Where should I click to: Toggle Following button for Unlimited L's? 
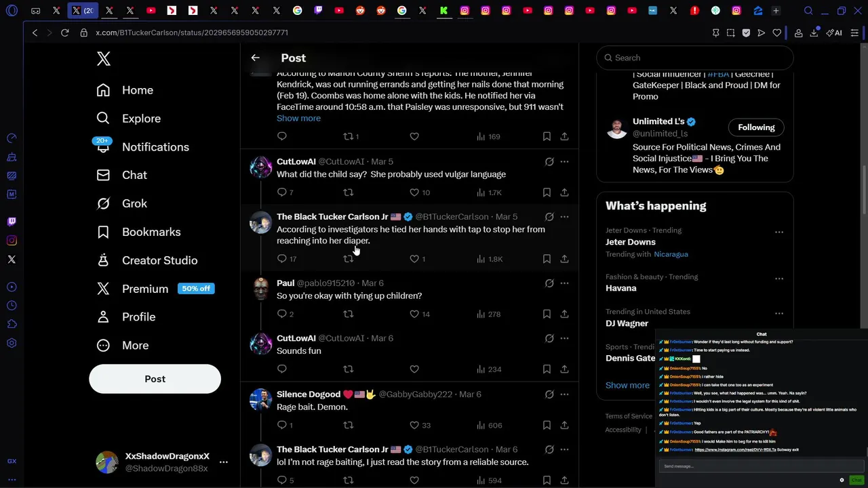point(756,127)
